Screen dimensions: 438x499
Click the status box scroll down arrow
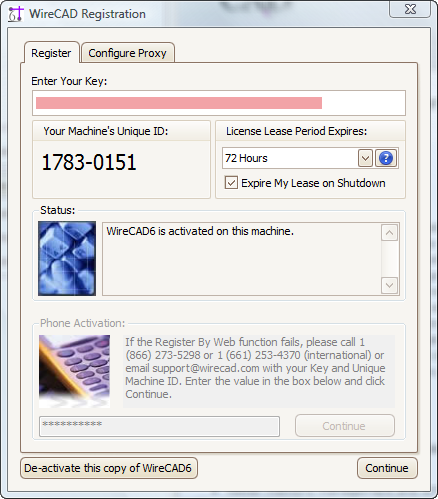tap(389, 285)
